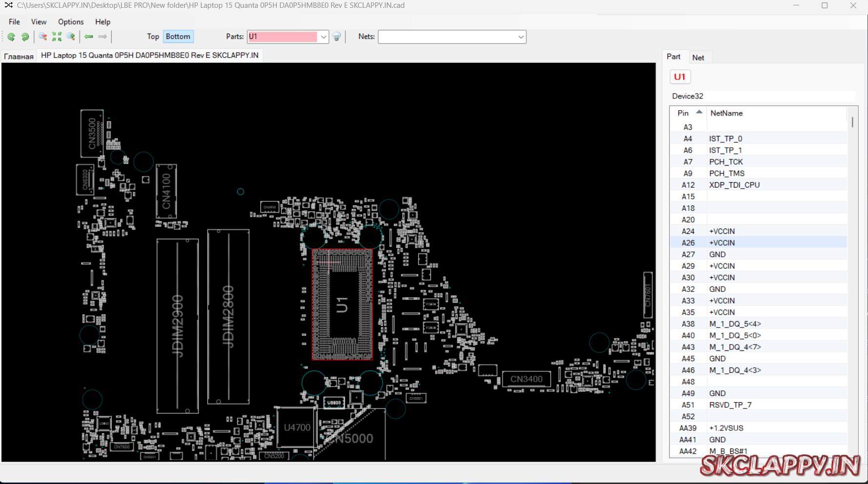Screen dimensions: 868x484
Task: Click the Device32 label
Action: (687, 96)
